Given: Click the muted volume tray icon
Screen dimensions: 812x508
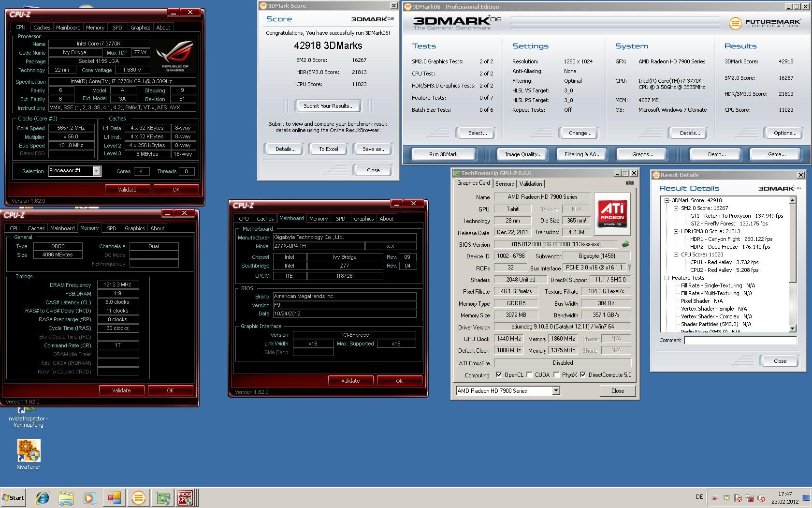Looking at the screenshot, I should click(x=761, y=497).
